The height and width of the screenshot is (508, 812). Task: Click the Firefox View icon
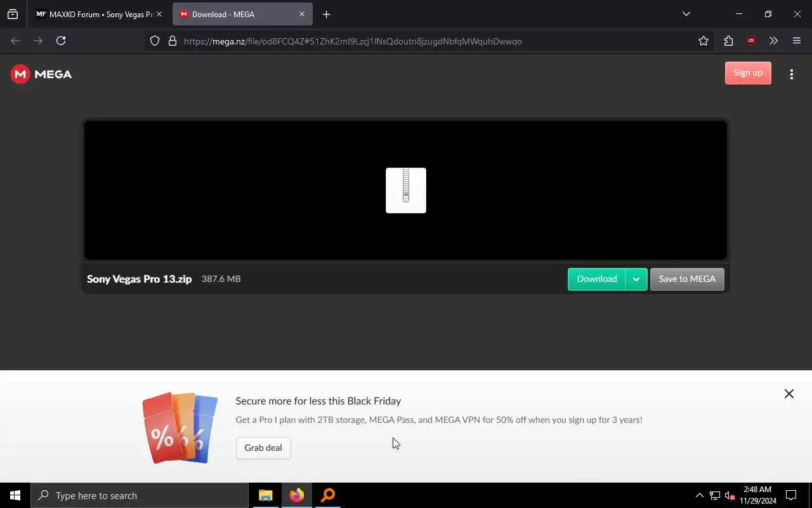pos(13,14)
